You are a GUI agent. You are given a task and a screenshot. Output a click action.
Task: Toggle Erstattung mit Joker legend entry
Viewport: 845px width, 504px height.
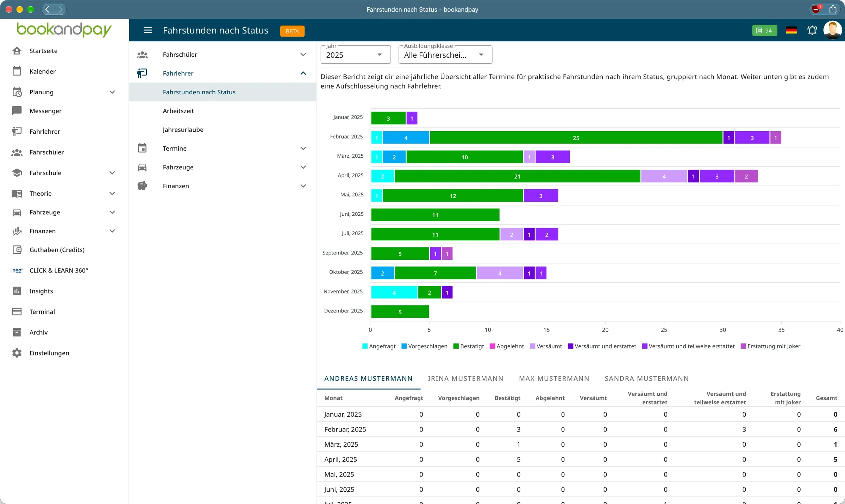[770, 346]
